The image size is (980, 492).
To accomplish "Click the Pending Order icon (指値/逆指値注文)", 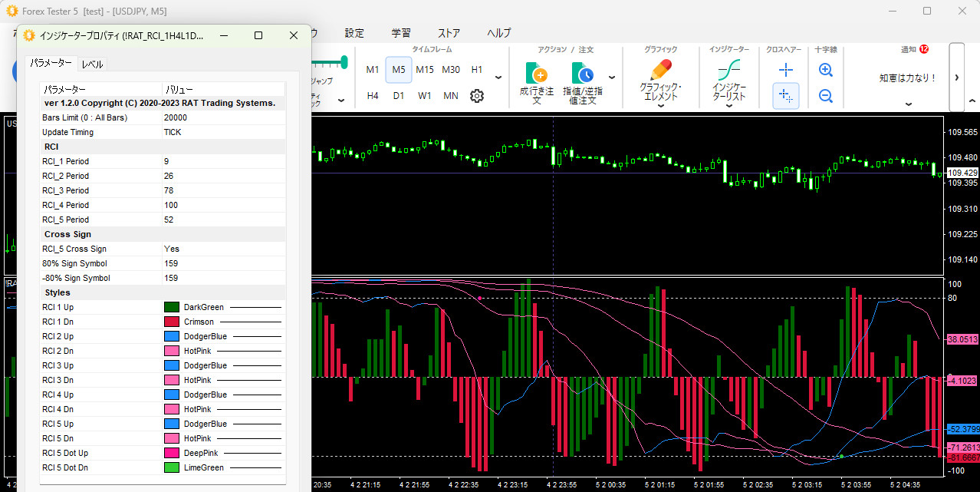I will click(582, 74).
